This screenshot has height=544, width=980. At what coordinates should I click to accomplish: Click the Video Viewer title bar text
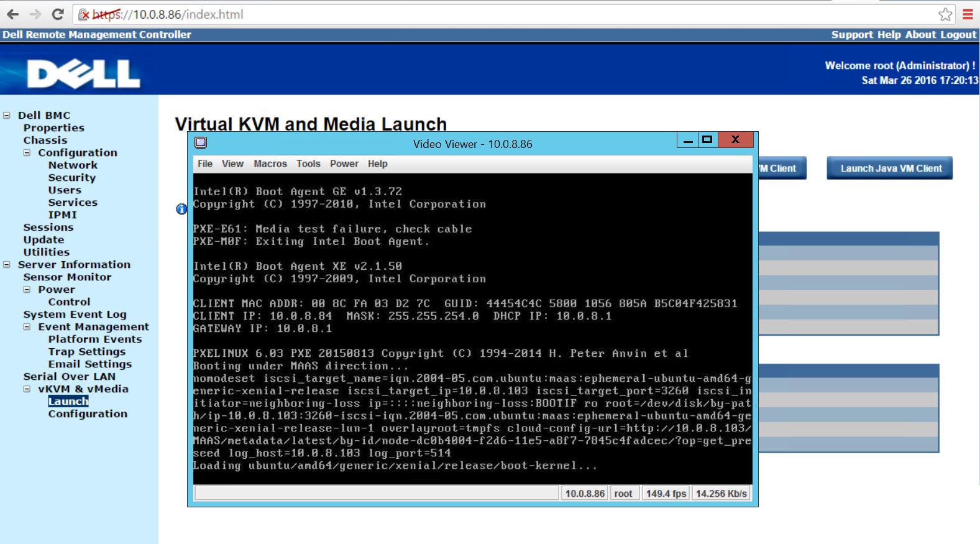(473, 144)
